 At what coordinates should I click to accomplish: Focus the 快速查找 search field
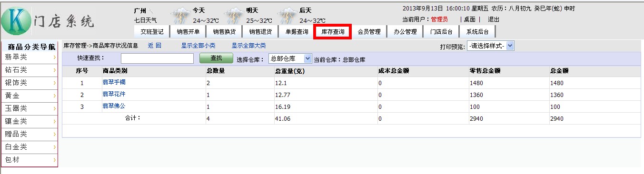point(157,58)
